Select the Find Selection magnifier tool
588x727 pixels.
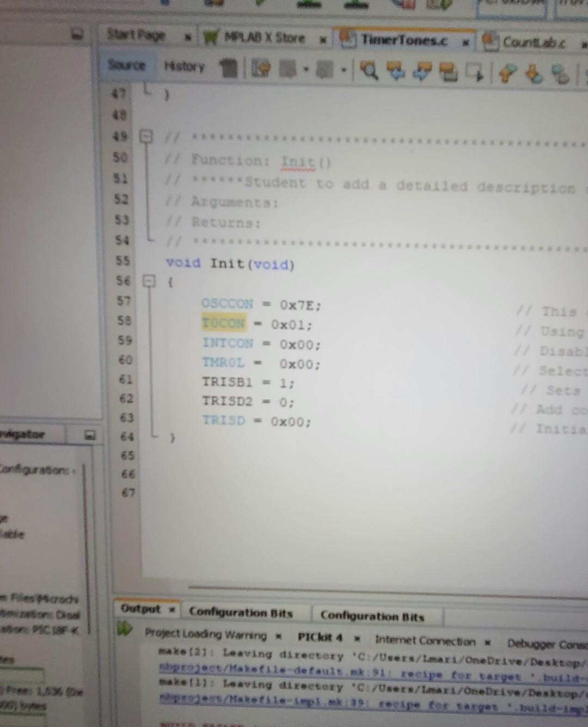point(369,72)
